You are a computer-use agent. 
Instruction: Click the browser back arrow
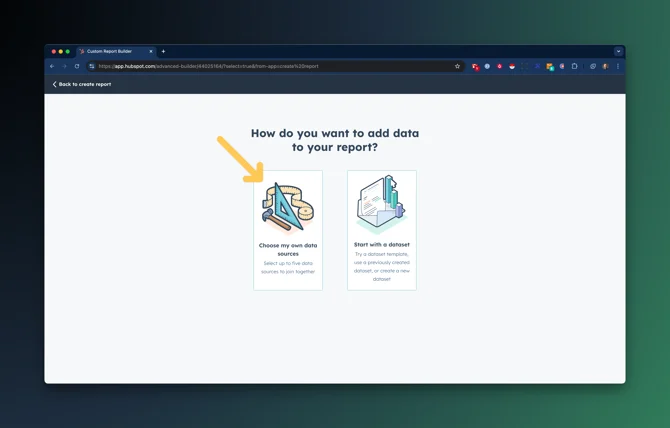point(52,66)
